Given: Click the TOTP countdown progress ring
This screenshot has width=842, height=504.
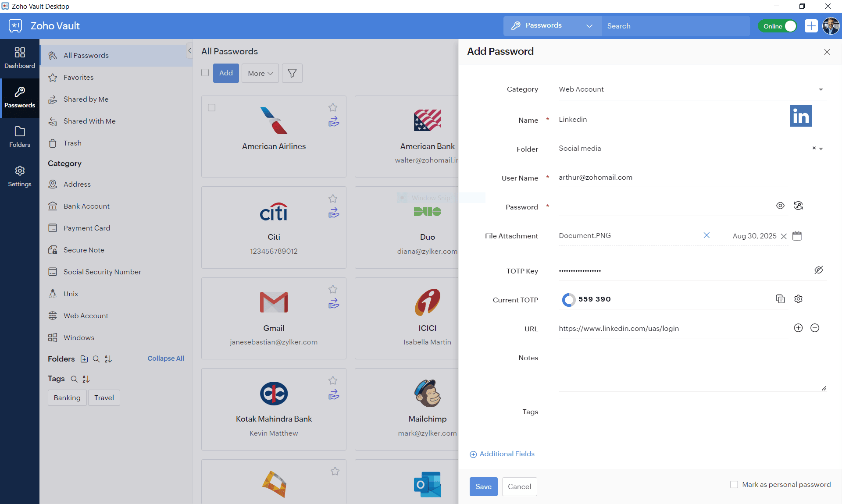Looking at the screenshot, I should click(x=568, y=299).
